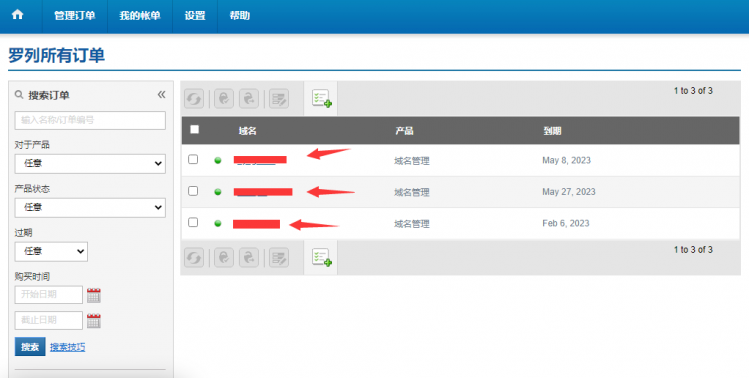Click the 搜索 button

[x=30, y=347]
